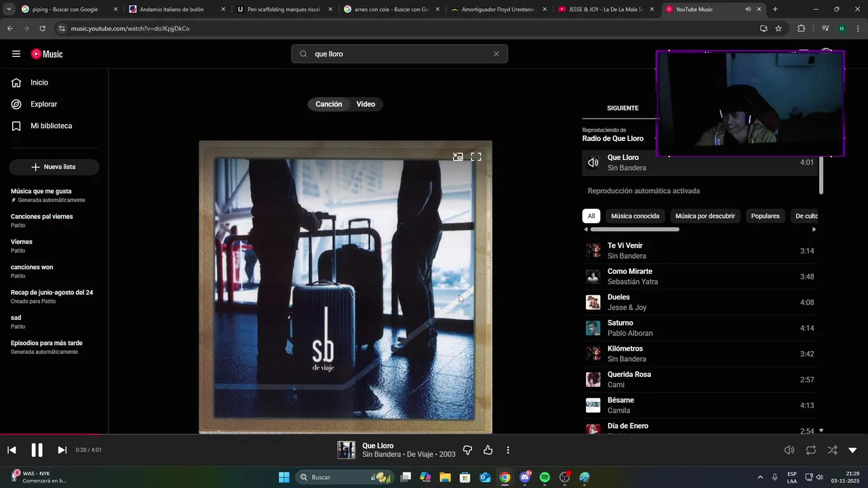868x488 pixels.
Task: Switch to JESSE & JOY browser tab
Action: click(606, 9)
